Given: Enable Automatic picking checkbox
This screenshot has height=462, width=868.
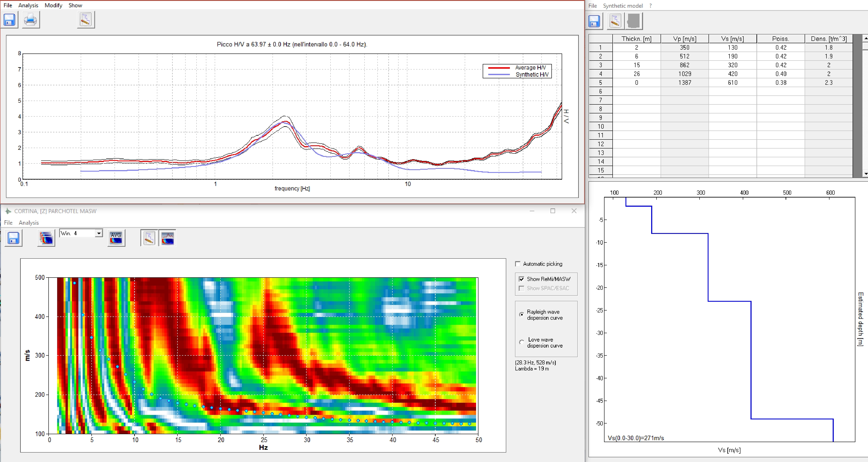Looking at the screenshot, I should pyautogui.click(x=518, y=264).
